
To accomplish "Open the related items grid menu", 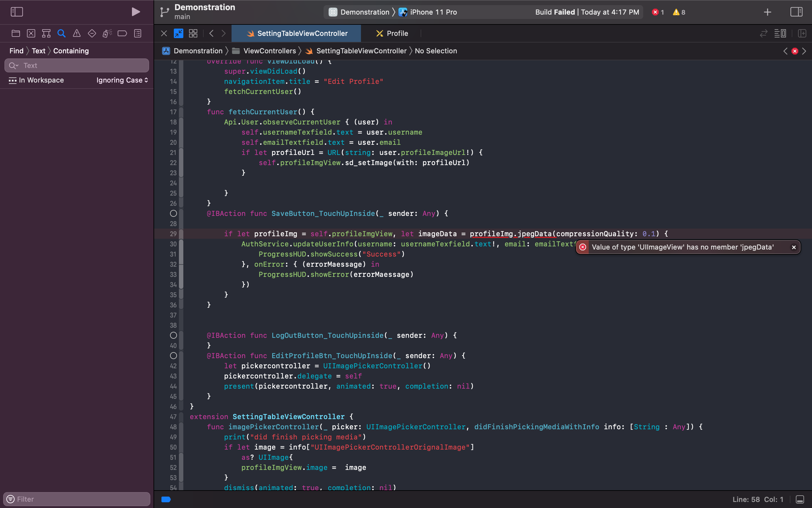I will (193, 33).
